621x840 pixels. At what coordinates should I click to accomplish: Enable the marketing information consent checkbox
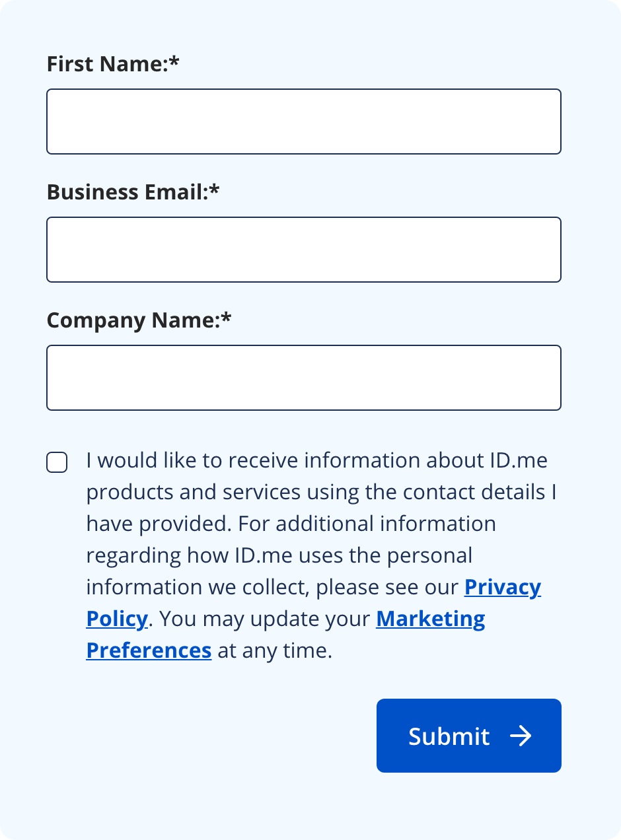point(57,462)
